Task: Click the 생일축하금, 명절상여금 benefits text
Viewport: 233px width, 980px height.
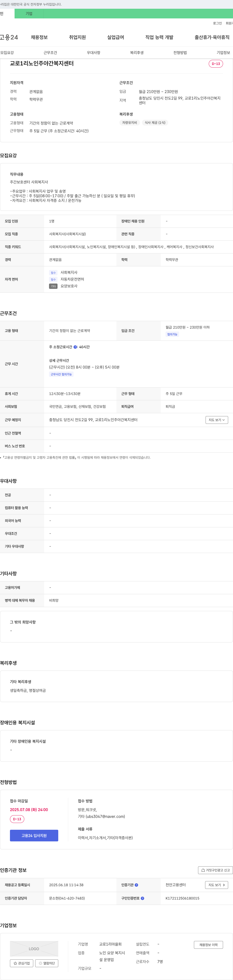Action: coord(28,690)
